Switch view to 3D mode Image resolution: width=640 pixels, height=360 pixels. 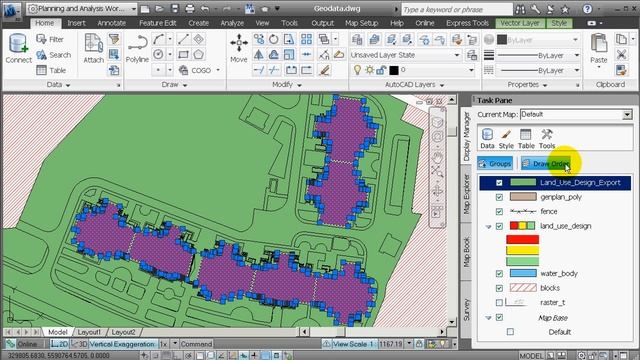79,344
